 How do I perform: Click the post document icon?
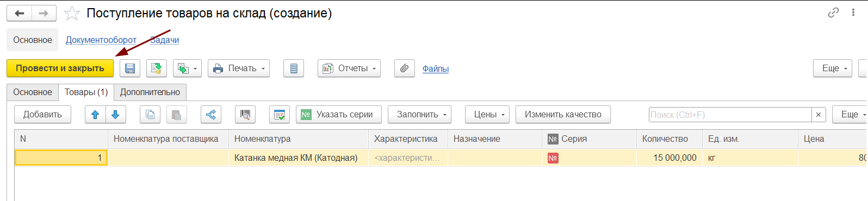click(x=157, y=68)
